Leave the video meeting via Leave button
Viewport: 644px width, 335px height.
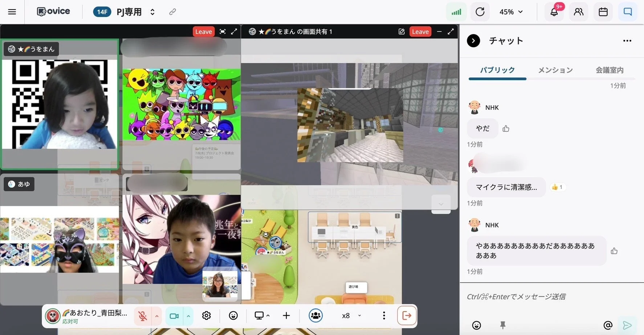(203, 32)
